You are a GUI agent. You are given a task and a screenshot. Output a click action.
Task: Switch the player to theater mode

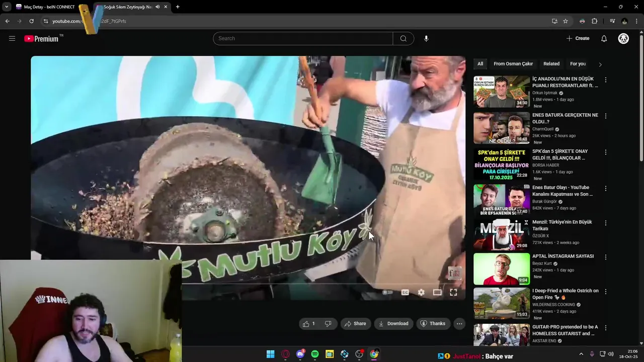(437, 292)
